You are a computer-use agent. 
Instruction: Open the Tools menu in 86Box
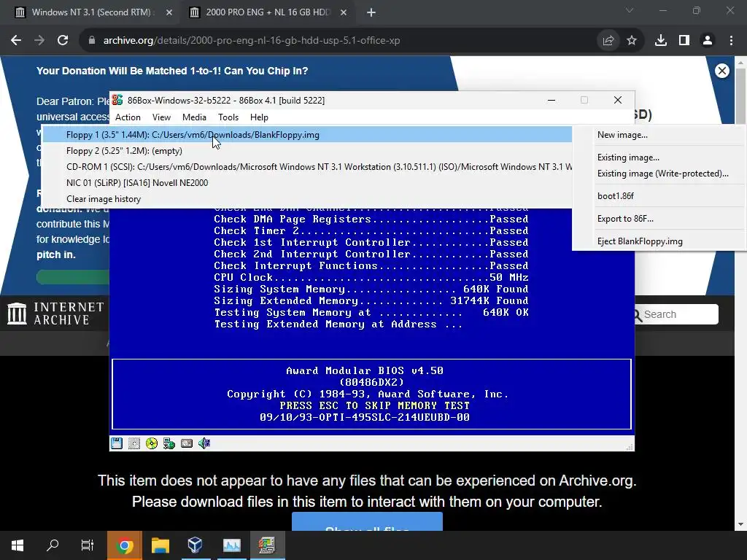click(228, 117)
